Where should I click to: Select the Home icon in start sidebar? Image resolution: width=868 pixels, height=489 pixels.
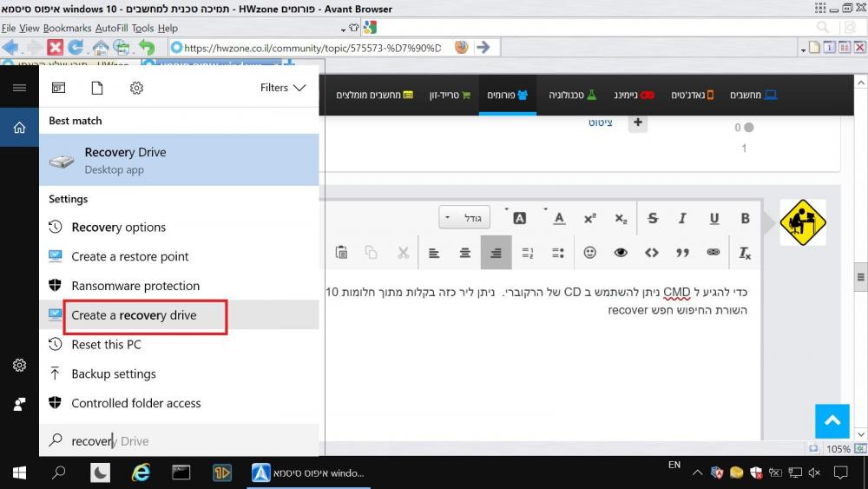click(19, 128)
